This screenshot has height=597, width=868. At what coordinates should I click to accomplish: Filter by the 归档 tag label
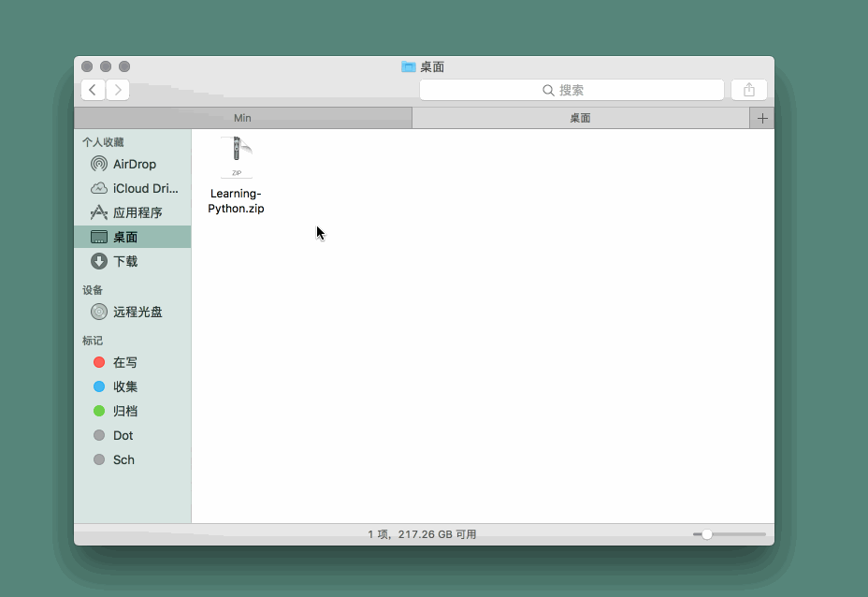coord(125,411)
